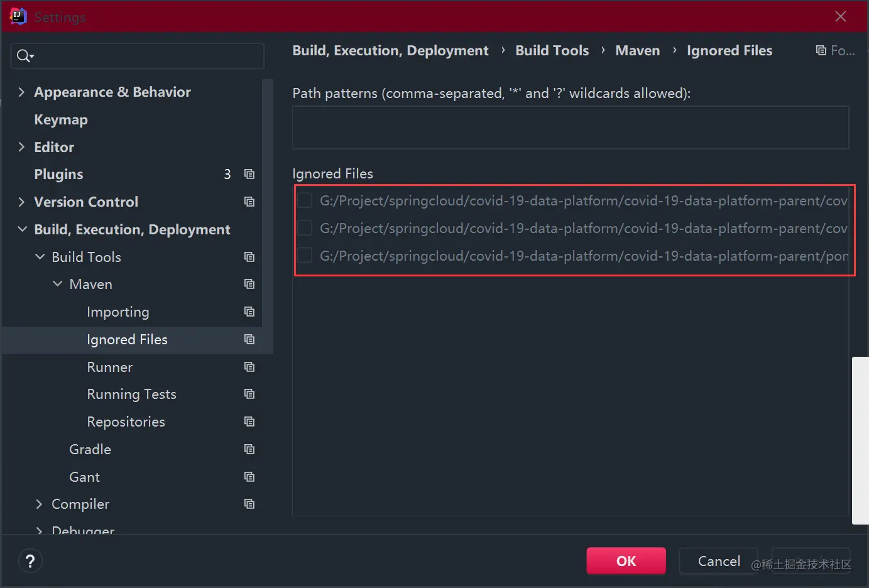Tick the checkbox for the first ignored file

305,200
